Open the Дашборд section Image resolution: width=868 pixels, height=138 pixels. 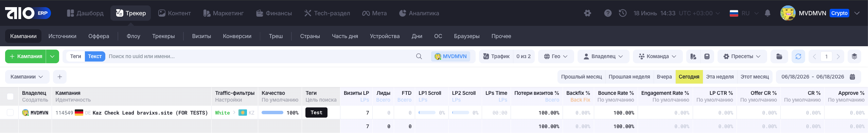85,13
